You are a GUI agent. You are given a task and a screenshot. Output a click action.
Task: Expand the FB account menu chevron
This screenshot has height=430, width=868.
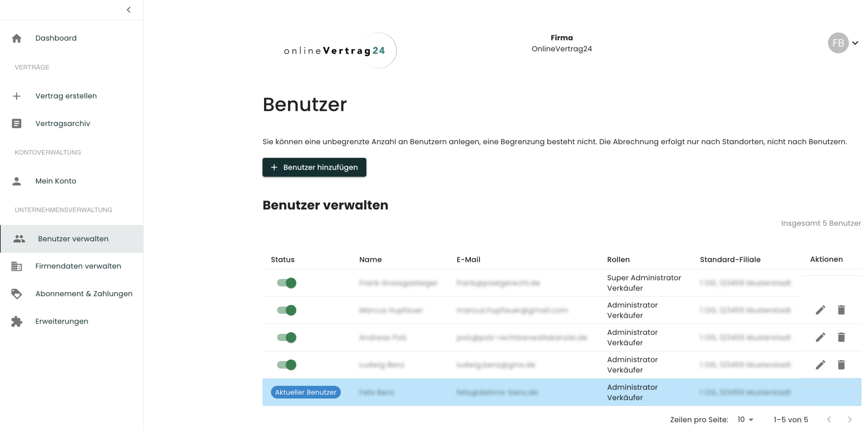pyautogui.click(x=856, y=43)
